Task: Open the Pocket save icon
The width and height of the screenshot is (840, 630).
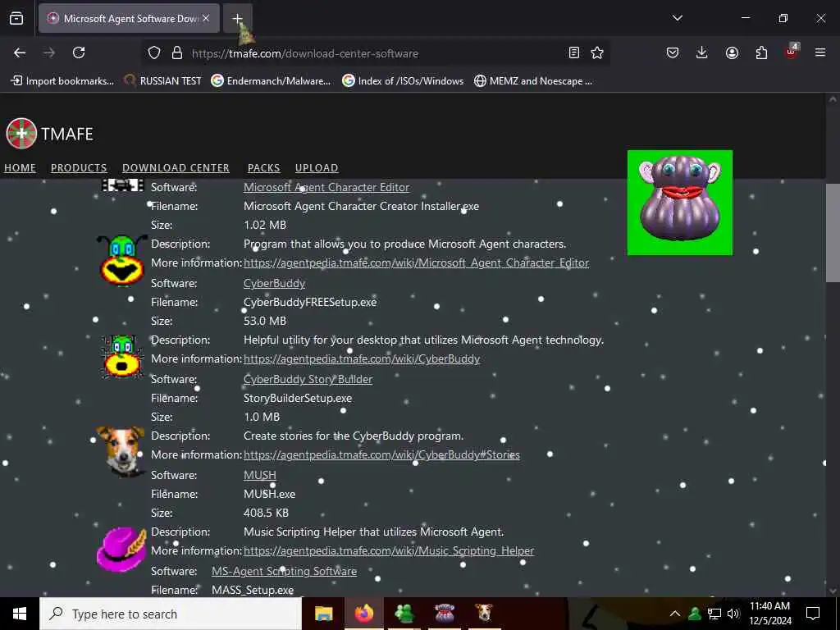Action: pos(673,52)
